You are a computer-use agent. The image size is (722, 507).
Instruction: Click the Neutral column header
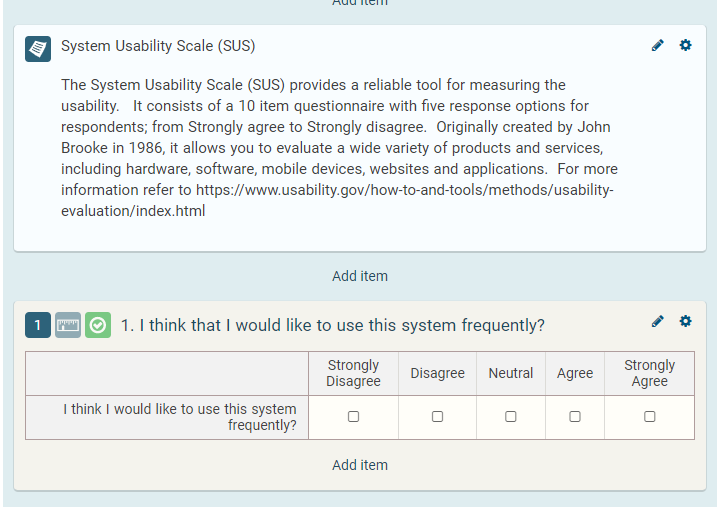(510, 373)
